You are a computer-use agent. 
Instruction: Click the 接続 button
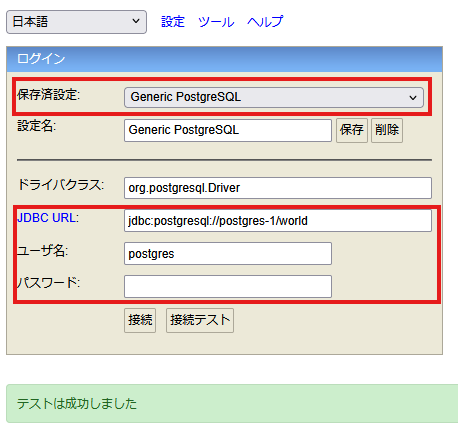pyautogui.click(x=140, y=320)
